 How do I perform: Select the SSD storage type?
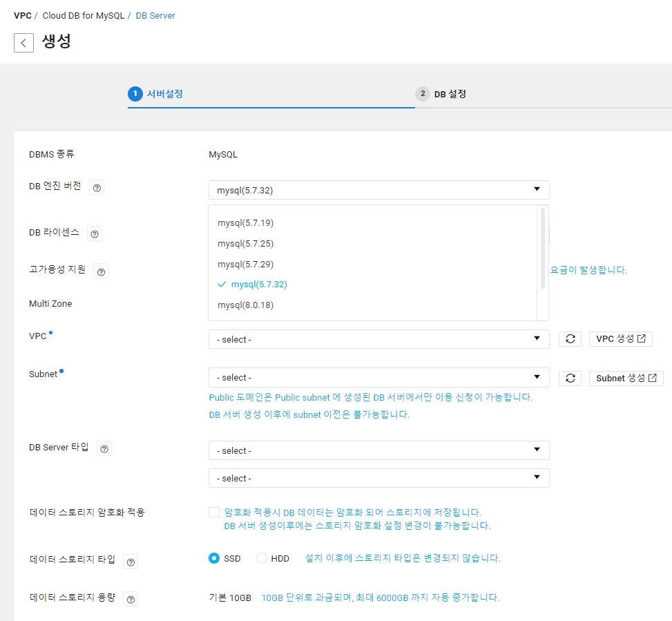coord(214,558)
